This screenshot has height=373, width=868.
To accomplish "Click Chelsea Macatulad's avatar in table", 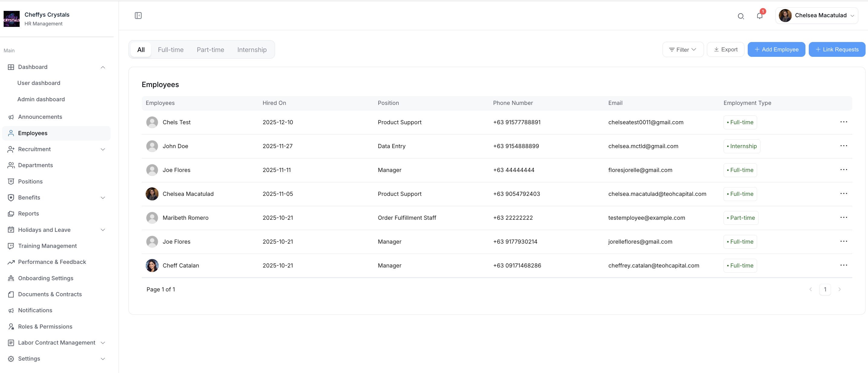I will pos(152,194).
